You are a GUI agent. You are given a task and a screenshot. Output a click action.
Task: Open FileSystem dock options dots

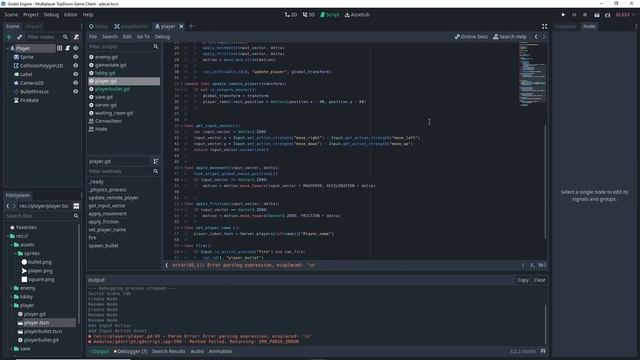[81, 196]
